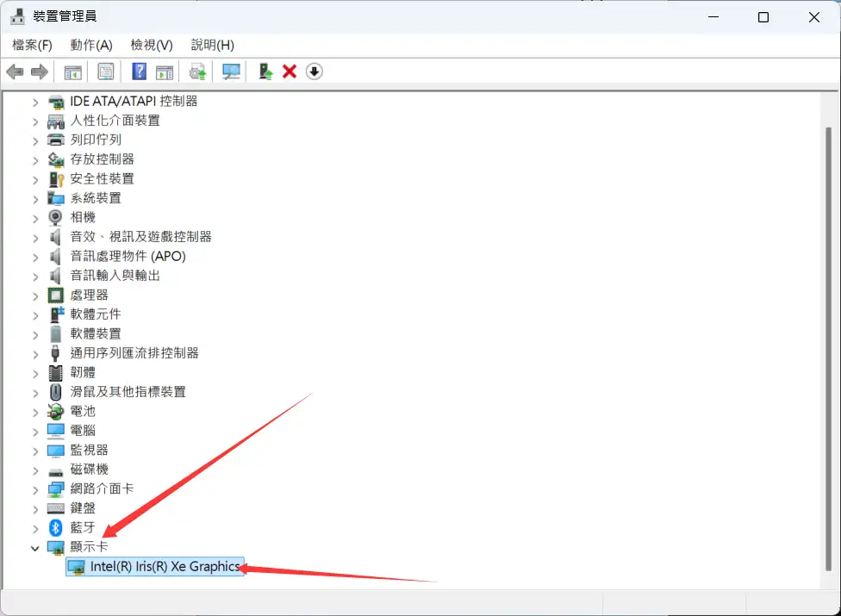This screenshot has height=616, width=841.
Task: Click the Enable device green-arrow icon
Action: [265, 72]
